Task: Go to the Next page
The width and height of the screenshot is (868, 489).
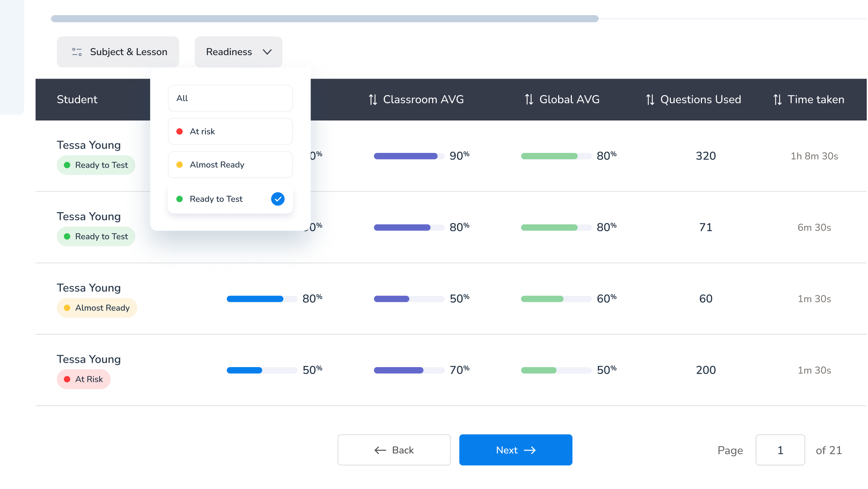Action: click(x=515, y=450)
